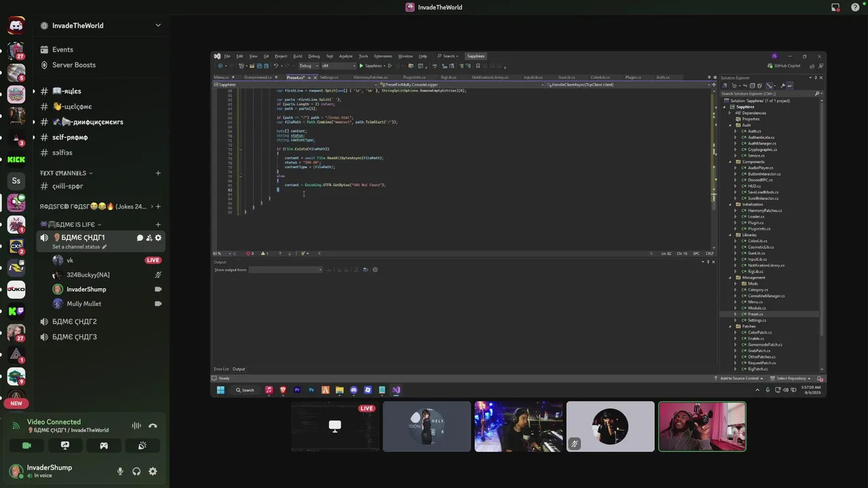Screen dimensions: 868x488
Task: Expand Dependencies node in Solution Explorer
Action: pos(730,113)
